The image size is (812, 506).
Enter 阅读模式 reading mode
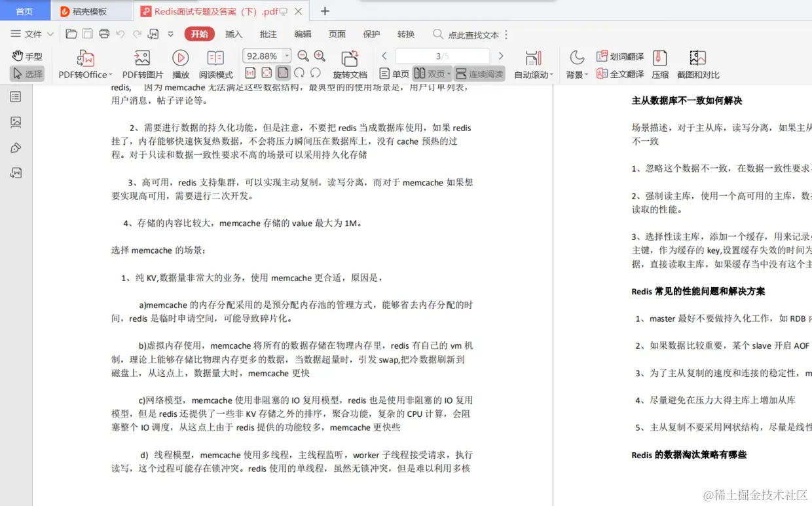[216, 64]
